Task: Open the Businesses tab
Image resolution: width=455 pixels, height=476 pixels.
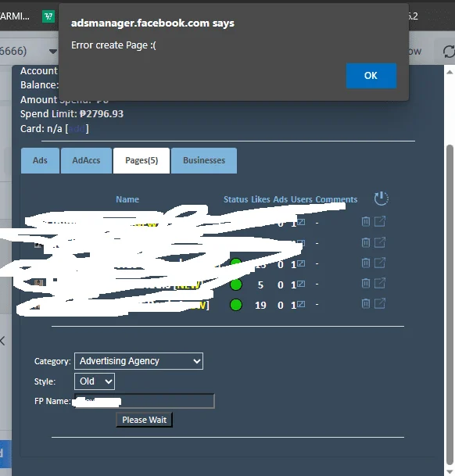Action: click(x=204, y=160)
